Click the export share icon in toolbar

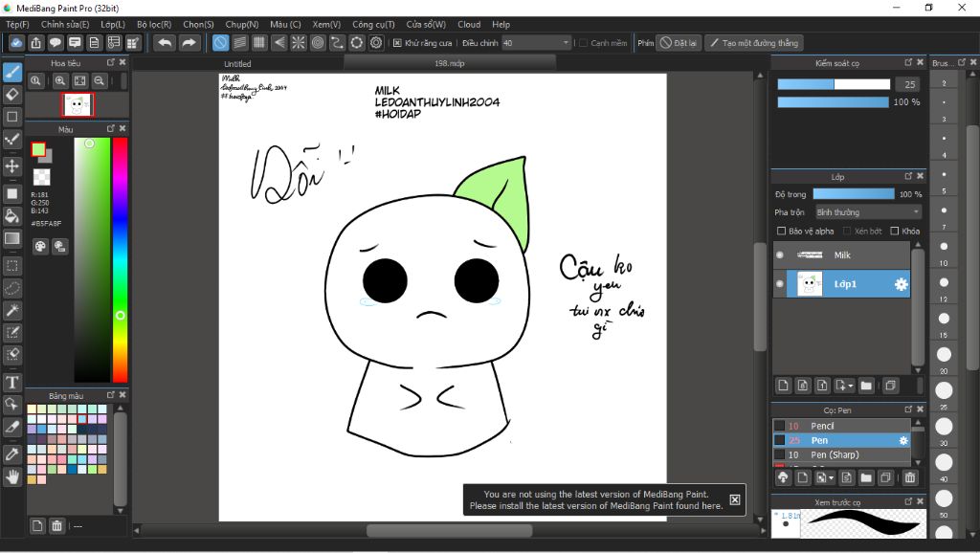click(x=36, y=42)
